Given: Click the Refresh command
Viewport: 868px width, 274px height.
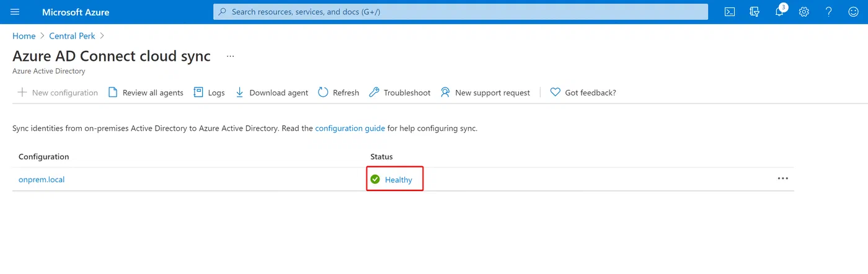Looking at the screenshot, I should coord(346,93).
